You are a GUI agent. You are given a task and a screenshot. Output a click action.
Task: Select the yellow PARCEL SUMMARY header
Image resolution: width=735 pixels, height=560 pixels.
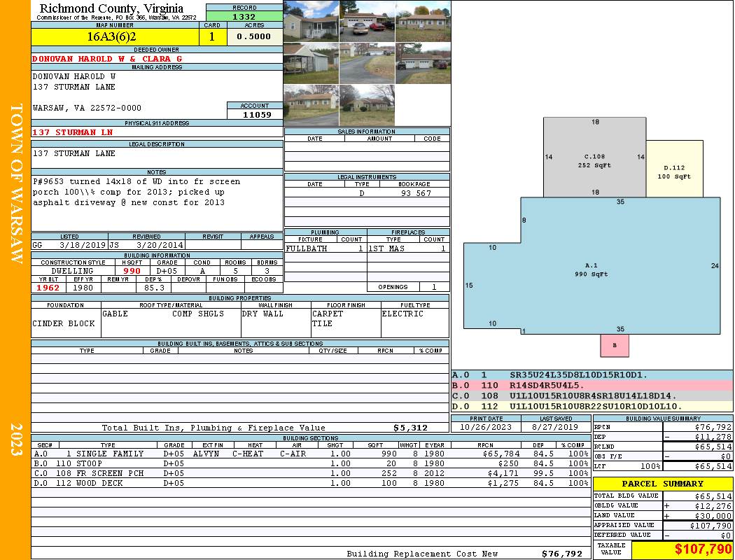[x=663, y=484]
